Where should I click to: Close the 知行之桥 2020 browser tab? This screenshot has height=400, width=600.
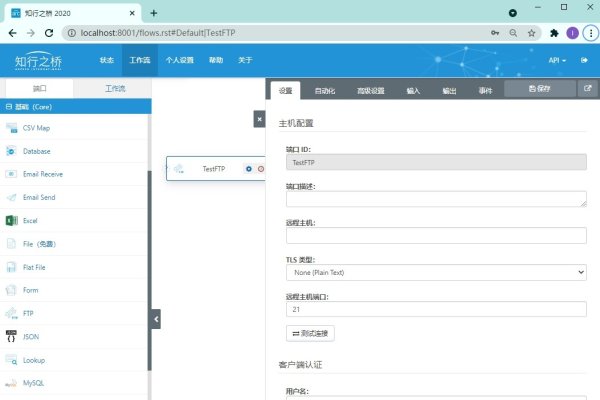(x=132, y=13)
